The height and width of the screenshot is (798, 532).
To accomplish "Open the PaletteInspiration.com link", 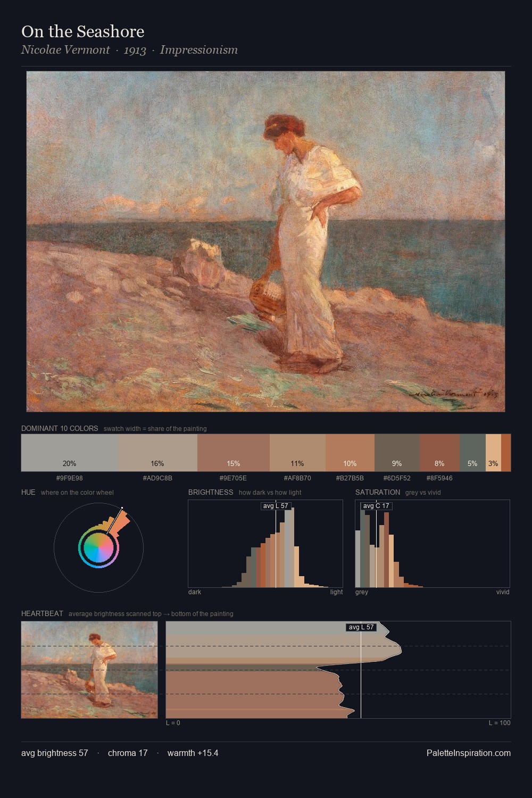I will click(x=469, y=753).
